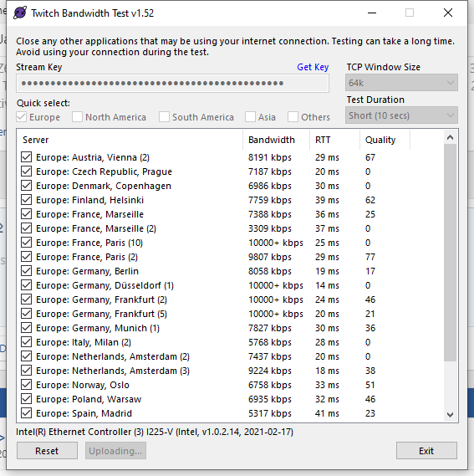
Task: Open the Get Key link
Action: point(313,67)
